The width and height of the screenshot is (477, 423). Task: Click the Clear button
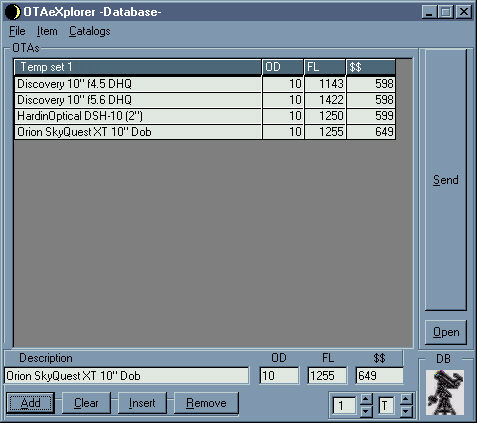[86, 403]
